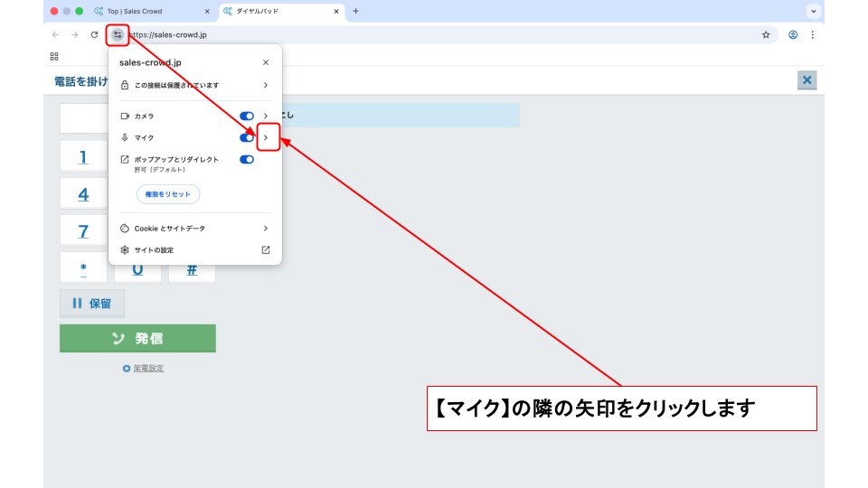Open a new browser tab
Image resolution: width=868 pixels, height=488 pixels.
pos(355,11)
